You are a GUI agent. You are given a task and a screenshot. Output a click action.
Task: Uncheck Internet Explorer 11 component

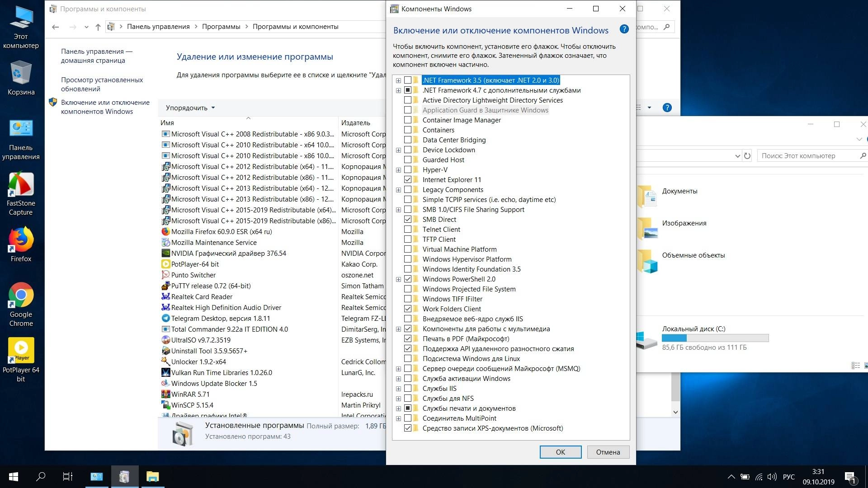(x=408, y=180)
